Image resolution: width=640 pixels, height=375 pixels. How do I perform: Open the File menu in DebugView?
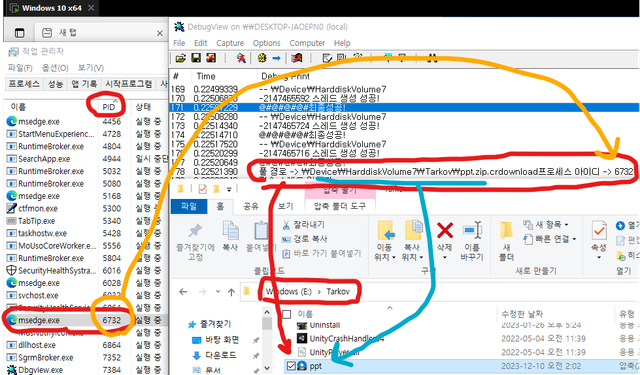click(179, 43)
